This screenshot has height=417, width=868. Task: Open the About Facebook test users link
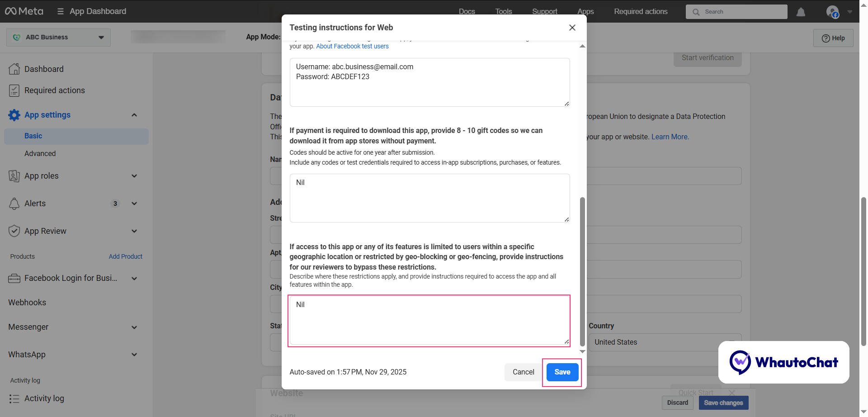click(352, 46)
